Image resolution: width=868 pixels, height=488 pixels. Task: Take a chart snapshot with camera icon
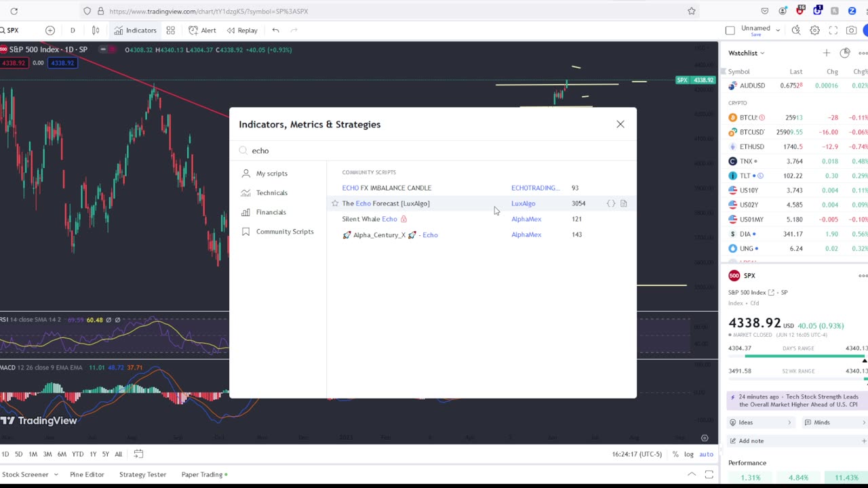[851, 30]
